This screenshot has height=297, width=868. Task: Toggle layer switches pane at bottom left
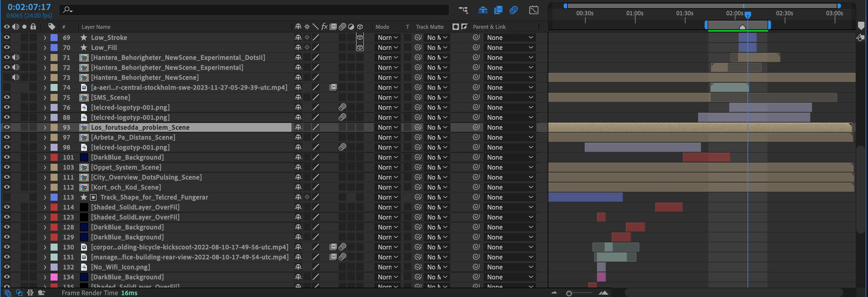(x=7, y=293)
